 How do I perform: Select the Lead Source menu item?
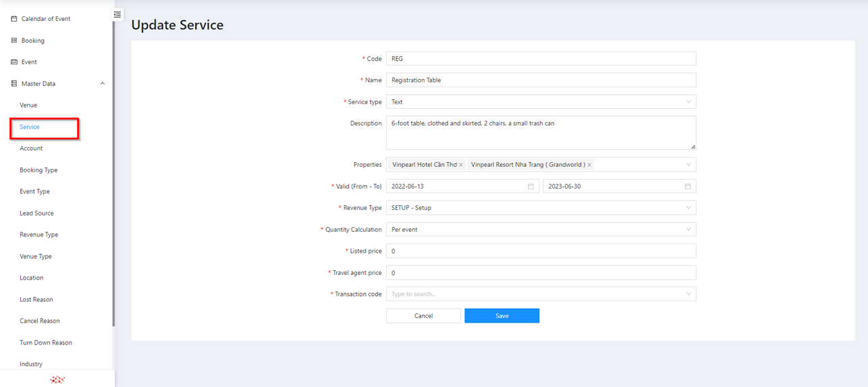(x=36, y=213)
